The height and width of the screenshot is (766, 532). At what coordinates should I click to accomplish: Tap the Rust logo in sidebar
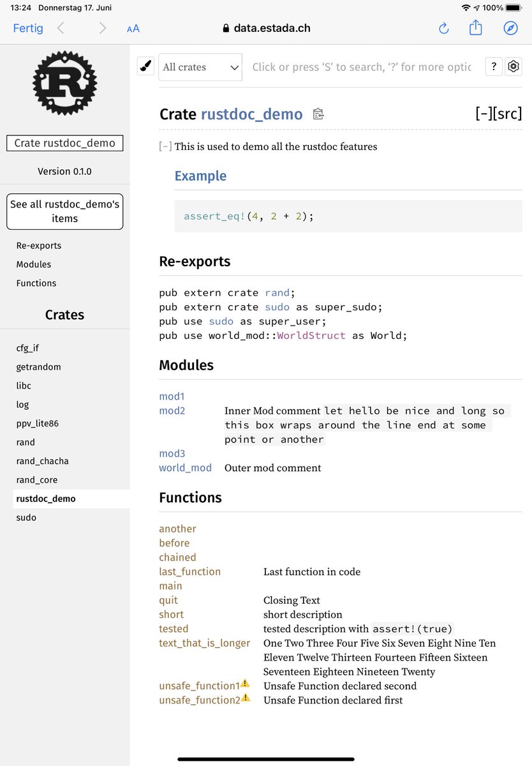point(64,82)
